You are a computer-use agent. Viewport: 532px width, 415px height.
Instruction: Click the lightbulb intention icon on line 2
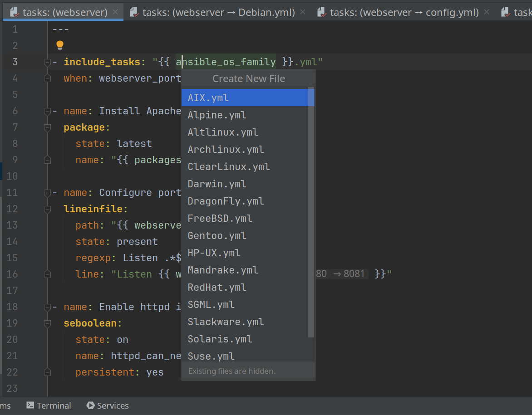[x=60, y=45]
